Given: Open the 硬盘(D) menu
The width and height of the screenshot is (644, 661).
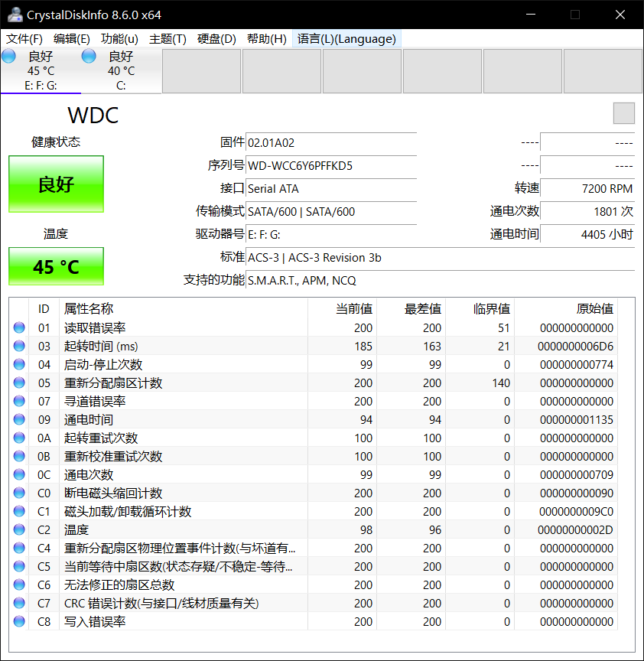Looking at the screenshot, I should click(x=216, y=39).
